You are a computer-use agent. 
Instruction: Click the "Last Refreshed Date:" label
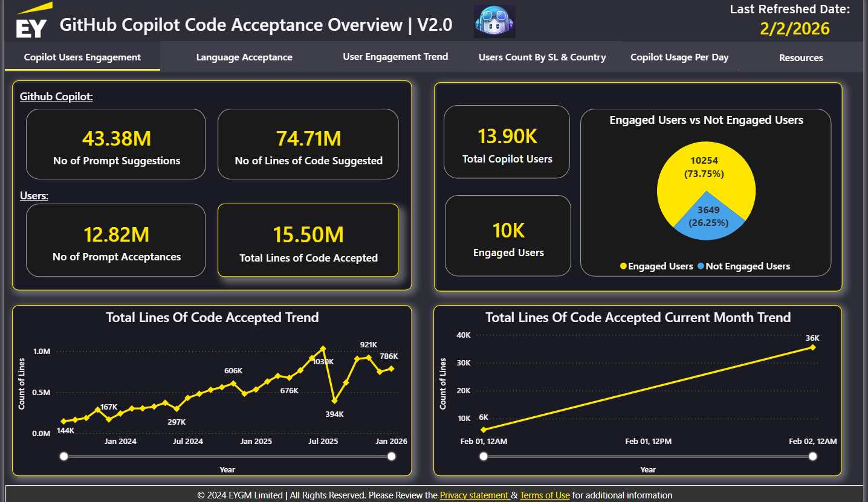pyautogui.click(x=790, y=9)
